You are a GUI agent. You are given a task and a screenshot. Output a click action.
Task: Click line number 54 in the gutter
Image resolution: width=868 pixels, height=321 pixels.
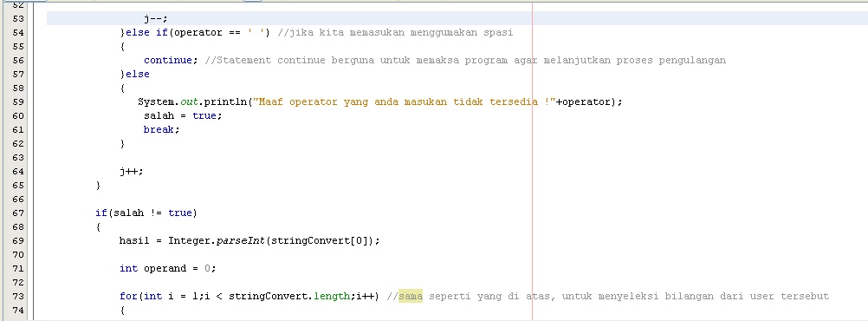pos(17,33)
